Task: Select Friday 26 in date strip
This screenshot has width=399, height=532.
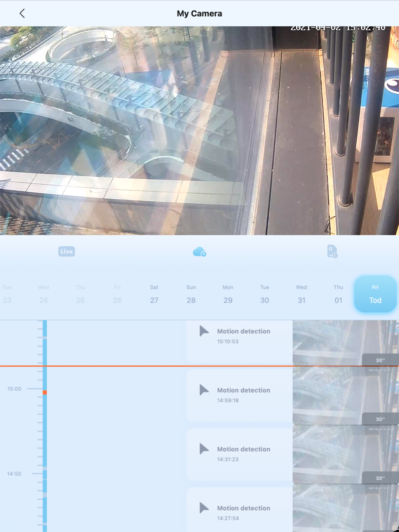Action: pyautogui.click(x=117, y=294)
